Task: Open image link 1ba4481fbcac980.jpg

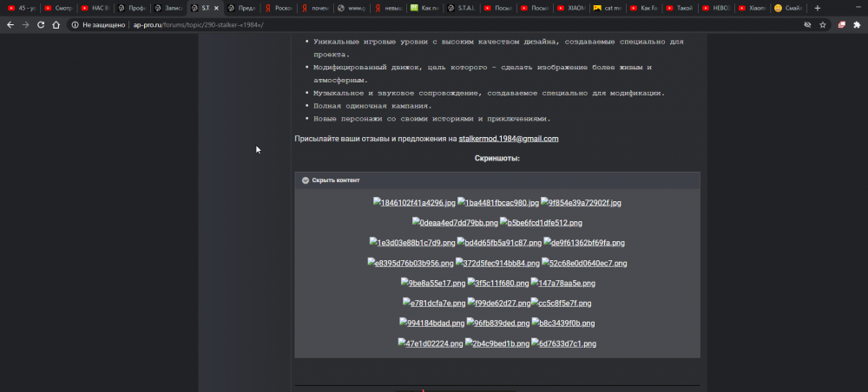Action: click(498, 203)
